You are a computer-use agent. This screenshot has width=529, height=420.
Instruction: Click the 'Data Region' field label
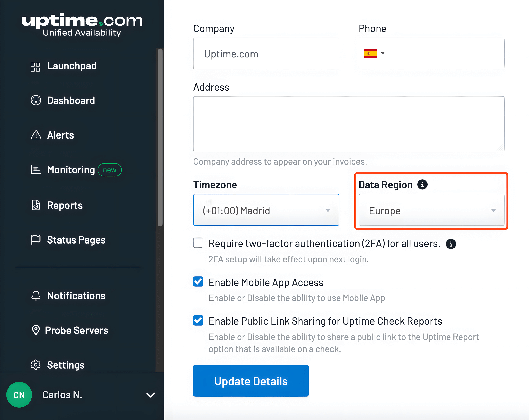pos(385,185)
